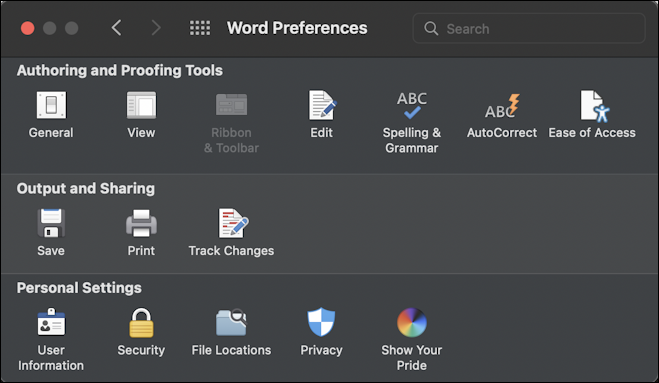Click the Authoring and Proofing Tools heading
The width and height of the screenshot is (659, 383).
120,70
